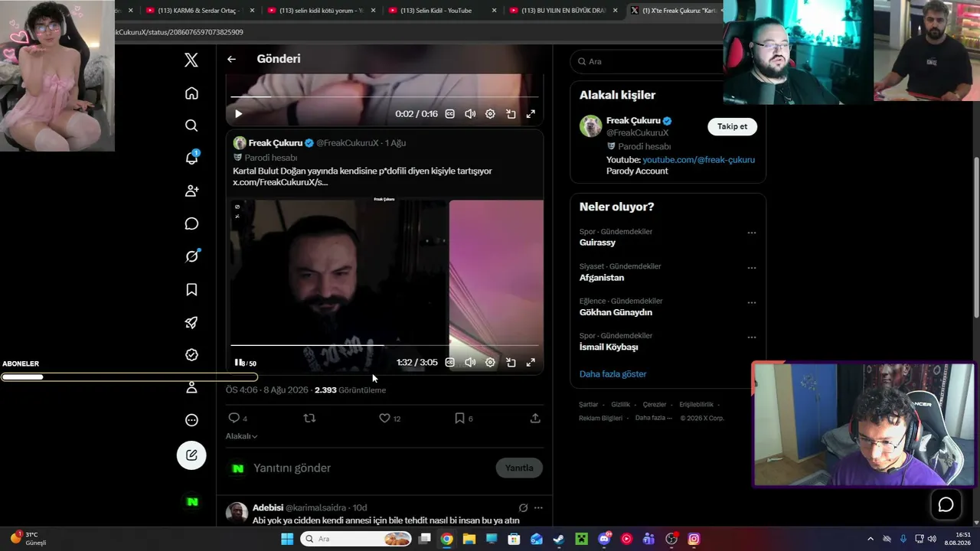Viewport: 980px width, 551px height.
Task: Compose a new post with the feather button
Action: (x=191, y=455)
